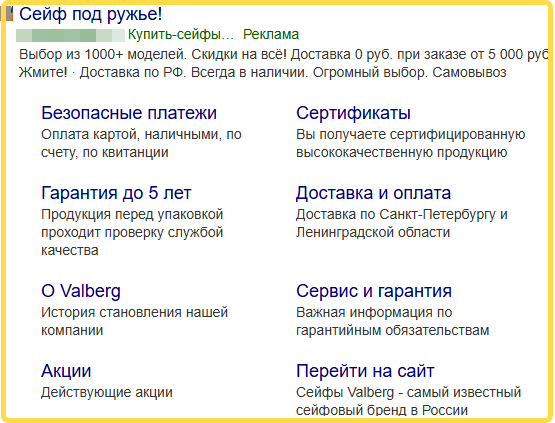The width and height of the screenshot is (555, 423).
Task: Click text 'Доставка по Санкт-Петербургу и'
Action: coord(402,215)
